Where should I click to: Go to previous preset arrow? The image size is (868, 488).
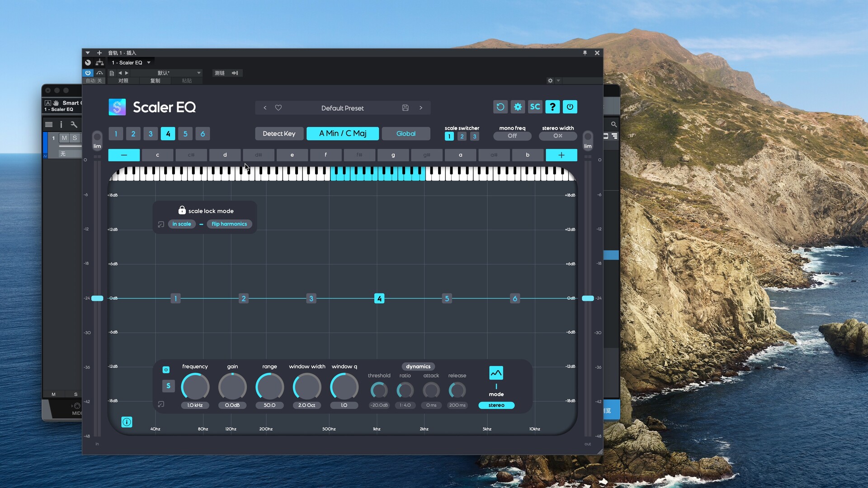click(265, 108)
